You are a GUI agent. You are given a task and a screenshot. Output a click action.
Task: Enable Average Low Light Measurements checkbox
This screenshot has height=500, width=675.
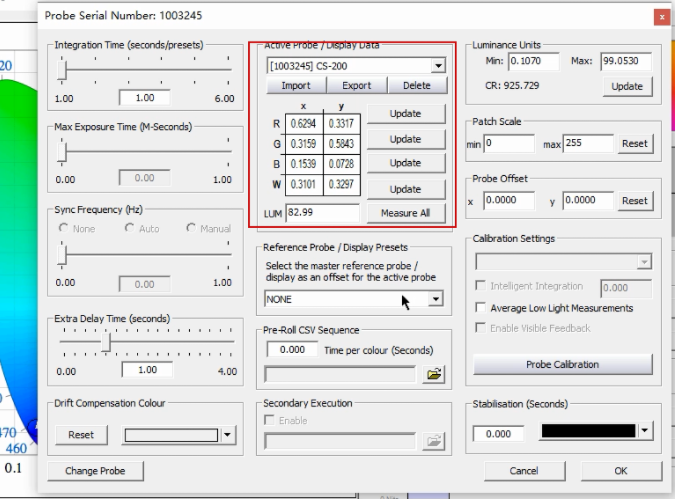482,308
